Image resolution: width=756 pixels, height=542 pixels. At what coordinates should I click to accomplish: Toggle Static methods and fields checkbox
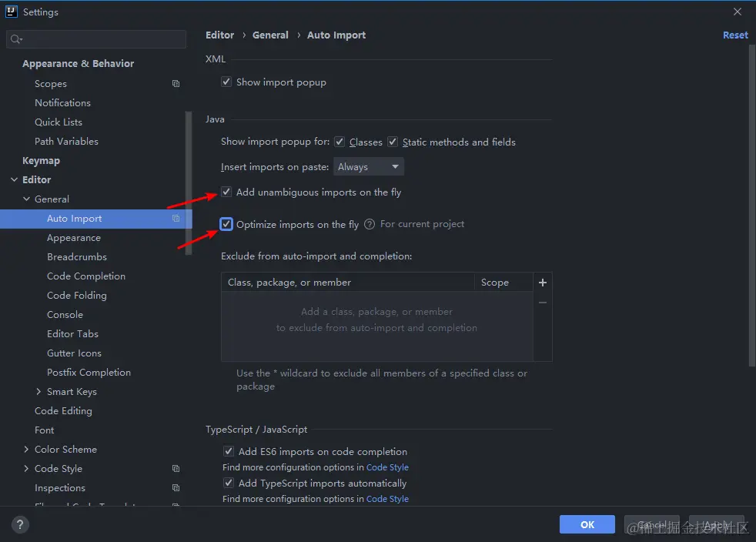pos(393,142)
